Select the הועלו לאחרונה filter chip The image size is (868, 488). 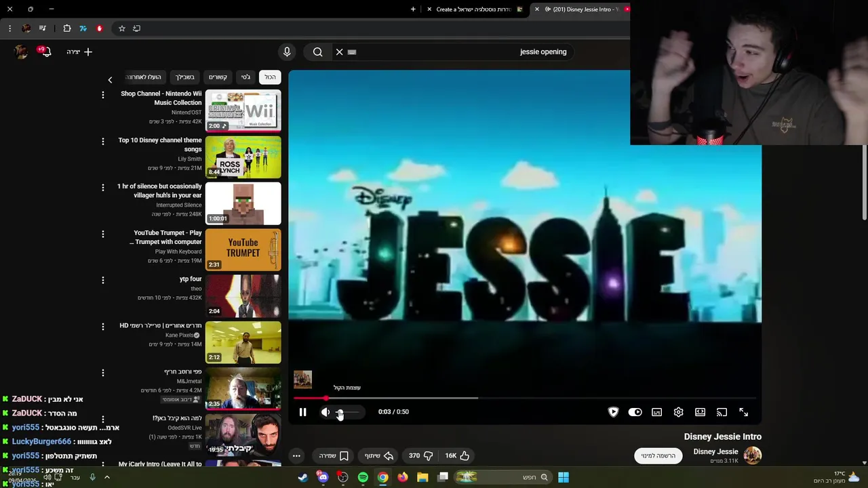click(x=144, y=77)
